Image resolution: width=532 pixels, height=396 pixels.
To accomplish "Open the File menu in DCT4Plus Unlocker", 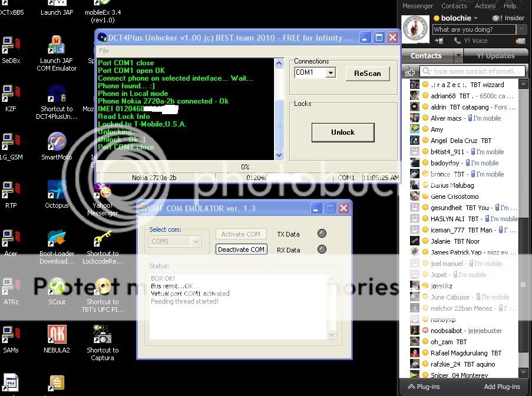I will pyautogui.click(x=104, y=51).
